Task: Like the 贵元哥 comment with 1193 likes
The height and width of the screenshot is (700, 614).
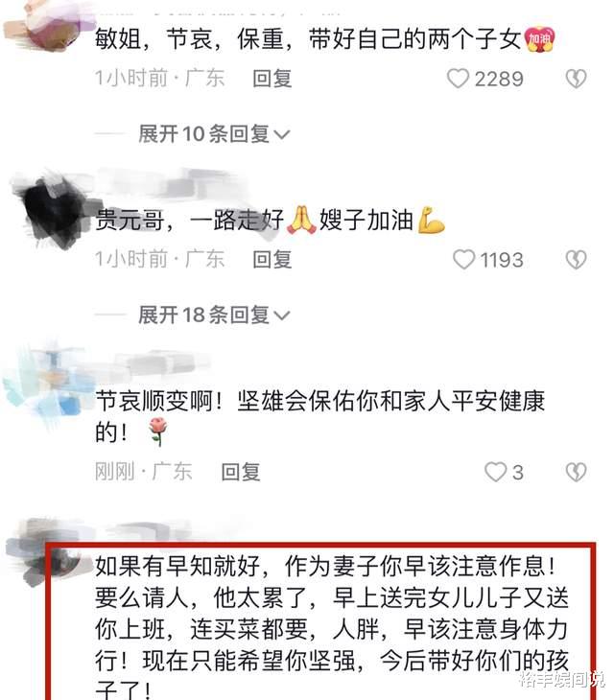Action: [x=464, y=259]
